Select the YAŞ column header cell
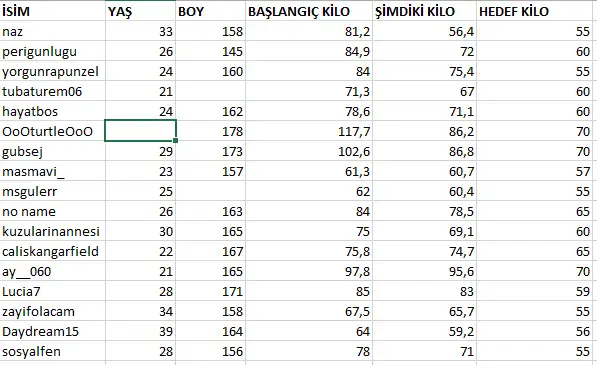Viewport: 597px width, 365px height. click(x=140, y=11)
